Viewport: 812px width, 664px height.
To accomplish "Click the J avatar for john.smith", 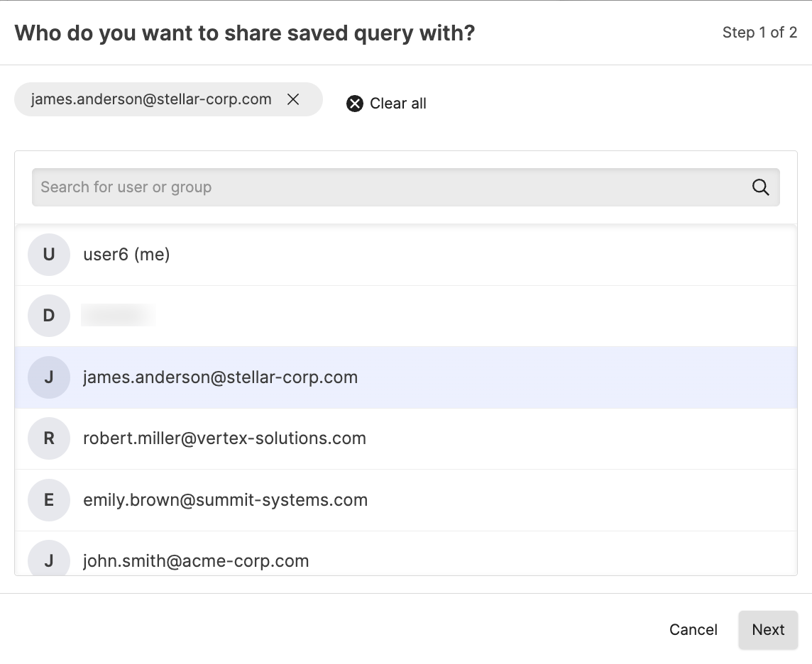I will click(x=49, y=560).
